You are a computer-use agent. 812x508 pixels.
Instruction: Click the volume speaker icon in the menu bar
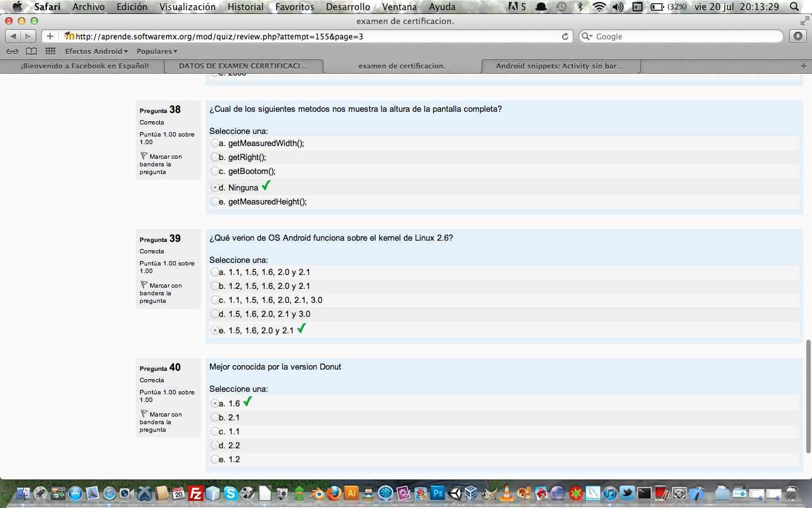pyautogui.click(x=618, y=7)
